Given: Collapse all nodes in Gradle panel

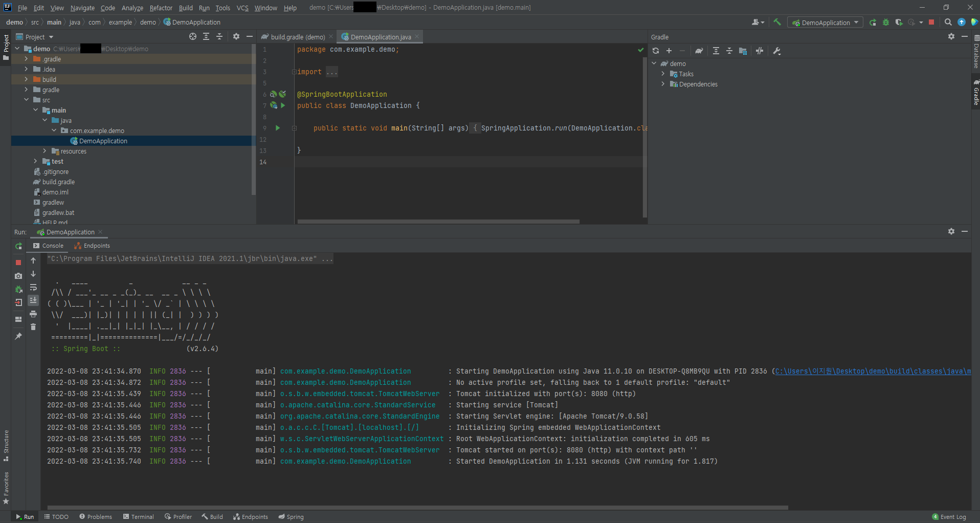Looking at the screenshot, I should tap(729, 51).
